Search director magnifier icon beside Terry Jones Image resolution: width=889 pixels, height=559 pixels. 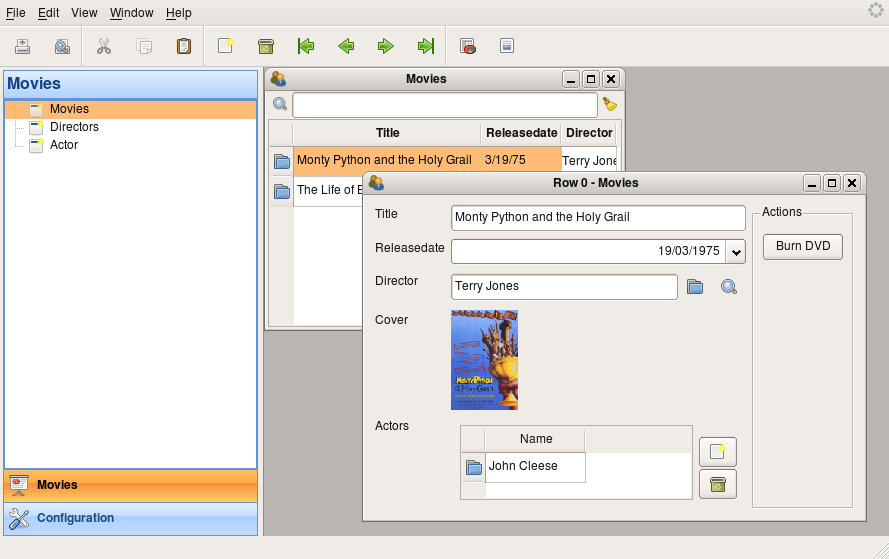pos(729,287)
